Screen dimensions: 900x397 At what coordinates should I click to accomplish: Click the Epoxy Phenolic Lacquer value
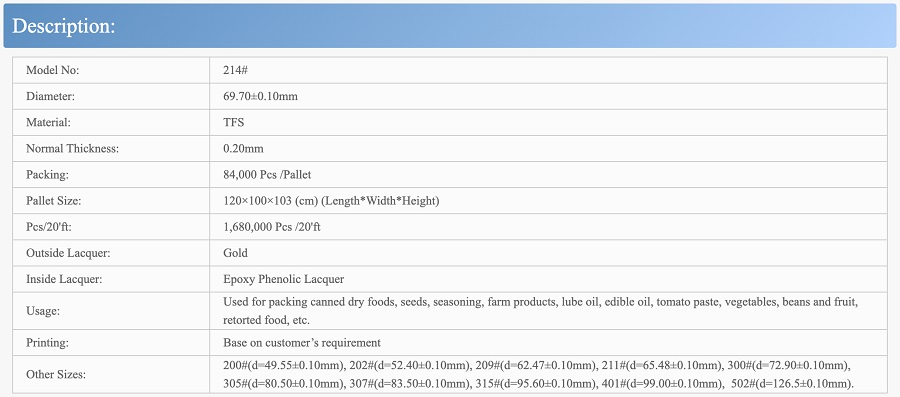point(284,279)
